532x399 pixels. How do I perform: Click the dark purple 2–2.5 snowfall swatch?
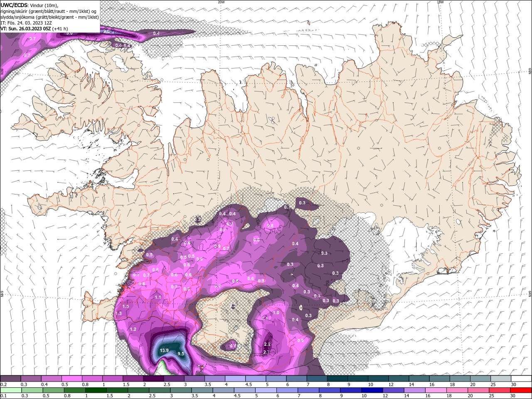pyautogui.click(x=153, y=379)
